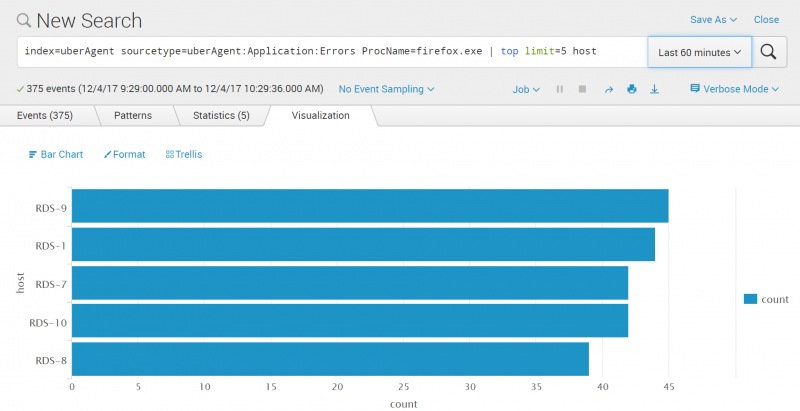
Task: Open the Save As menu
Action: (713, 19)
